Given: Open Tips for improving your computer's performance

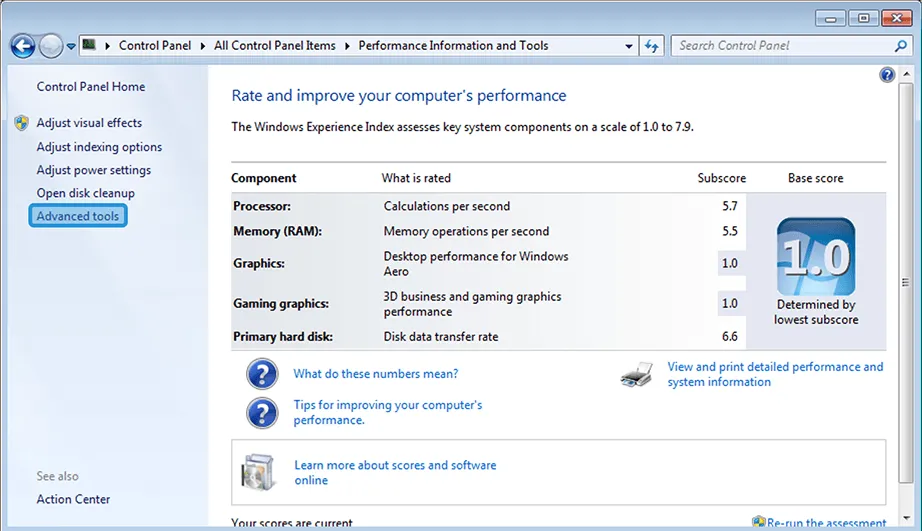Looking at the screenshot, I should click(387, 412).
